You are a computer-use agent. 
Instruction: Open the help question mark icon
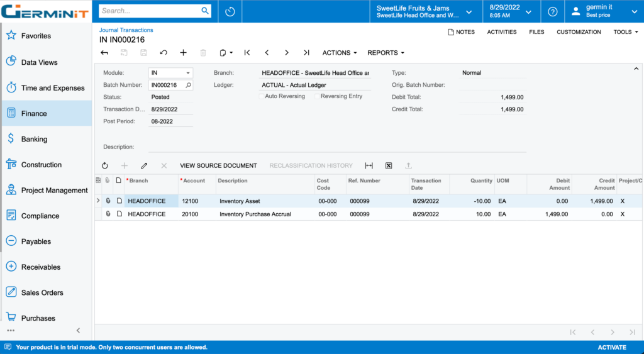point(552,11)
